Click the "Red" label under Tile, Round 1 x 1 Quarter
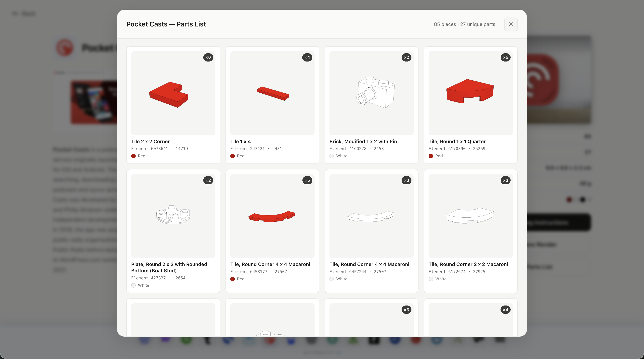 point(439,156)
